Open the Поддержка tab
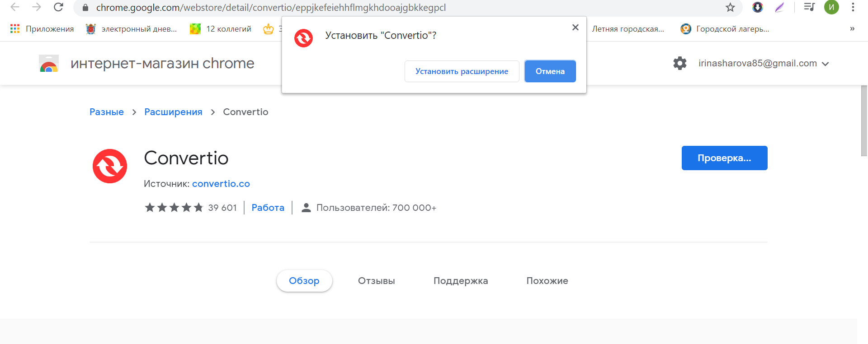 point(460,281)
